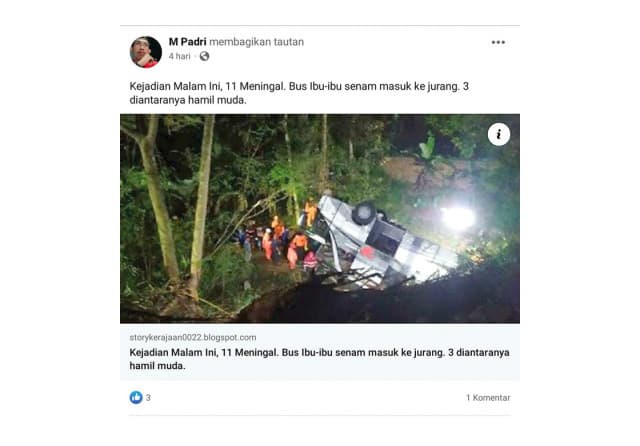
Task: Click the info "i" icon on the image
Action: (x=499, y=134)
